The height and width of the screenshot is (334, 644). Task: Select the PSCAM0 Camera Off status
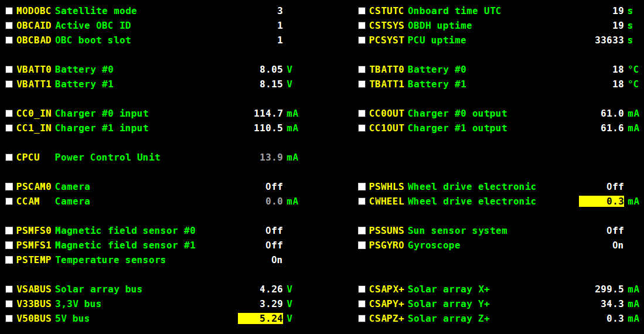pyautogui.click(x=274, y=186)
